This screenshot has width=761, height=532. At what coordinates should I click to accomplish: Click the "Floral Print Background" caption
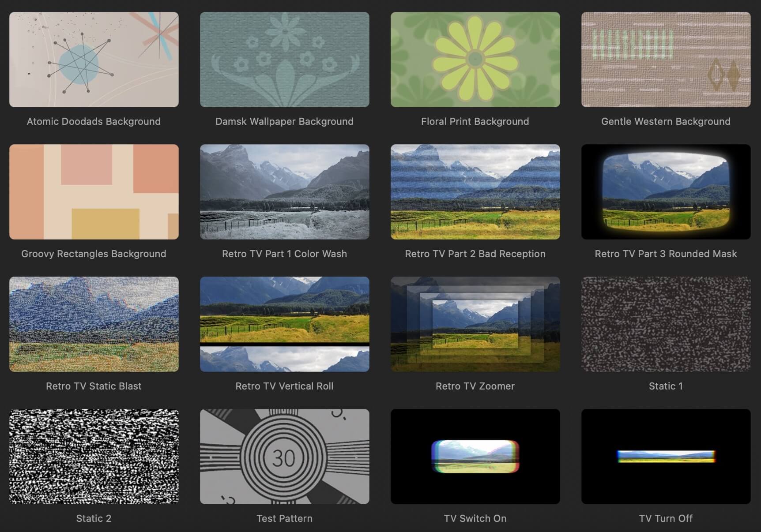[x=475, y=121]
